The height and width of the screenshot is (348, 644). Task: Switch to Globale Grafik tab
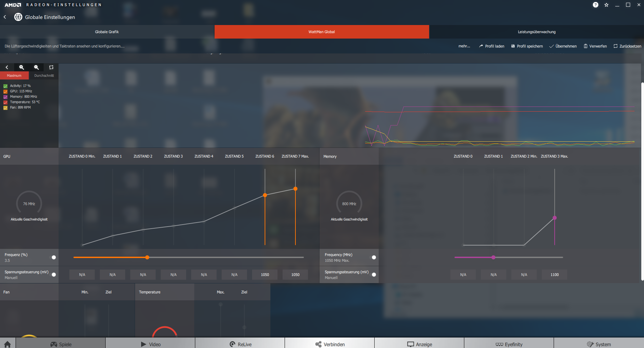pyautogui.click(x=107, y=32)
